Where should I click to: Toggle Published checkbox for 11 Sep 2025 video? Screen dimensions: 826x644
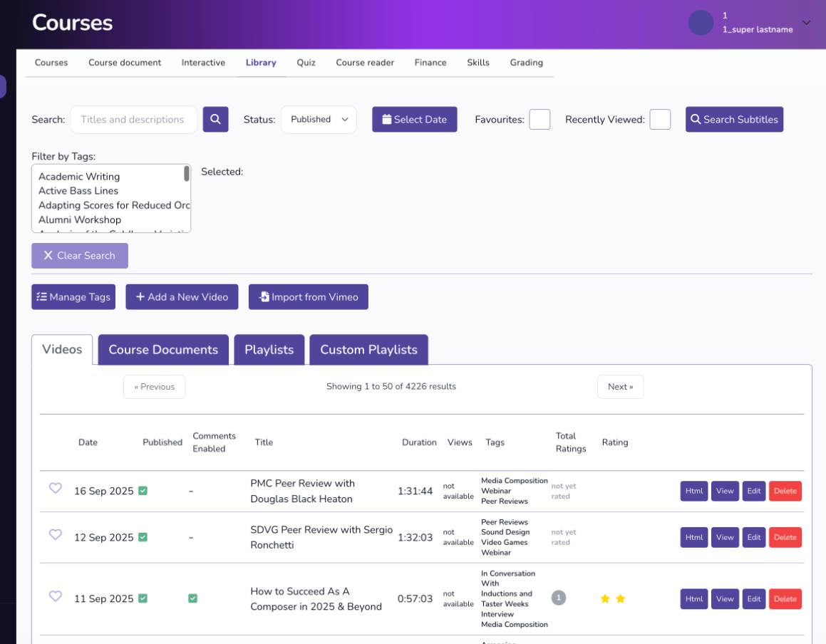[143, 598]
